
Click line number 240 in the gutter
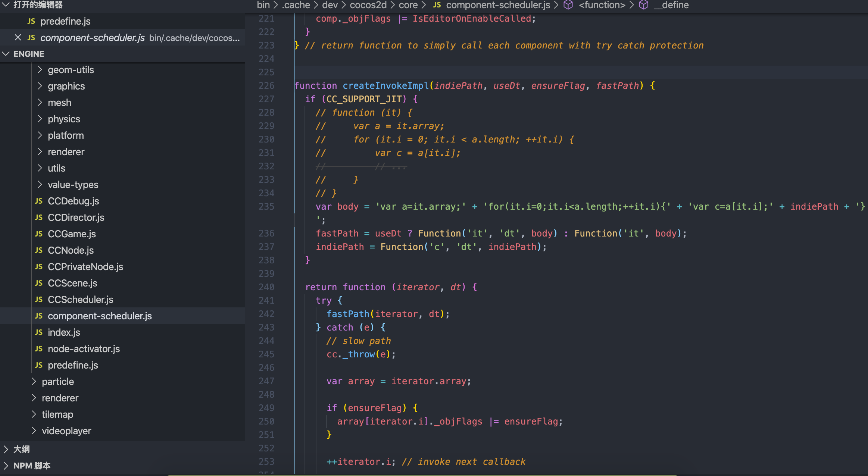(x=266, y=287)
